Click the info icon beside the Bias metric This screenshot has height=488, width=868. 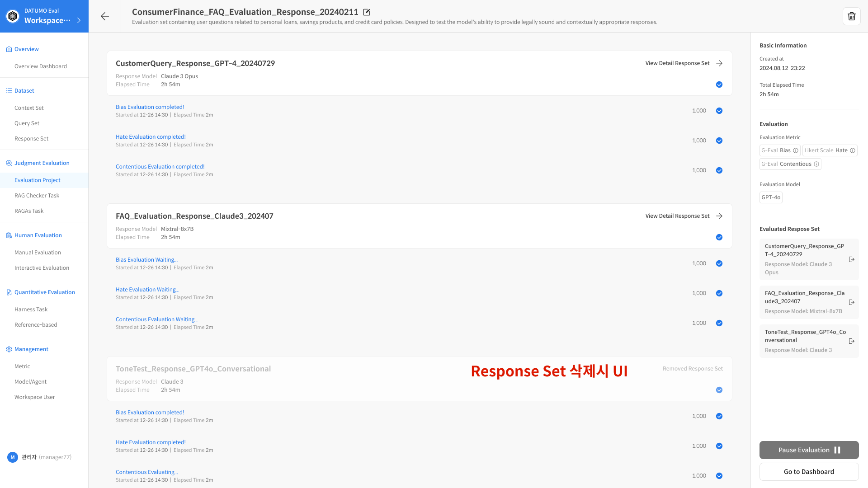coord(796,150)
